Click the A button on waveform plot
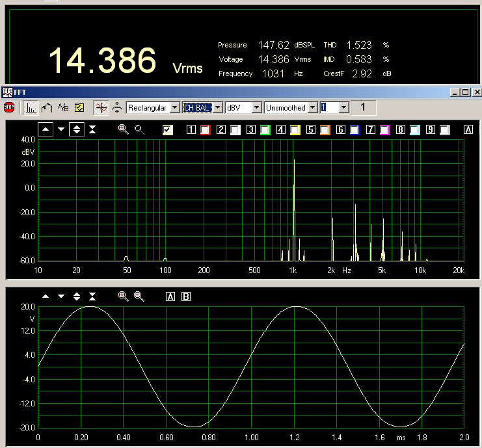Screen dimensions: 482x448 click(171, 296)
